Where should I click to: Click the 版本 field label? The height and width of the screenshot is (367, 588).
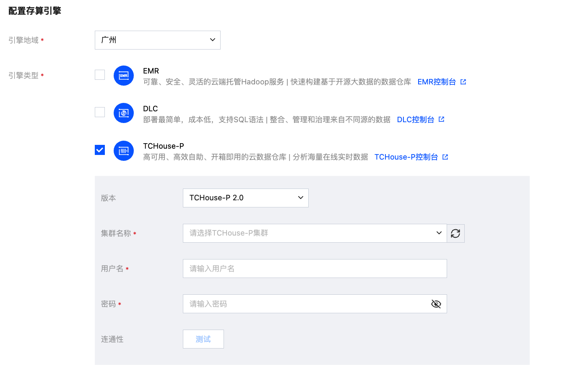point(109,198)
